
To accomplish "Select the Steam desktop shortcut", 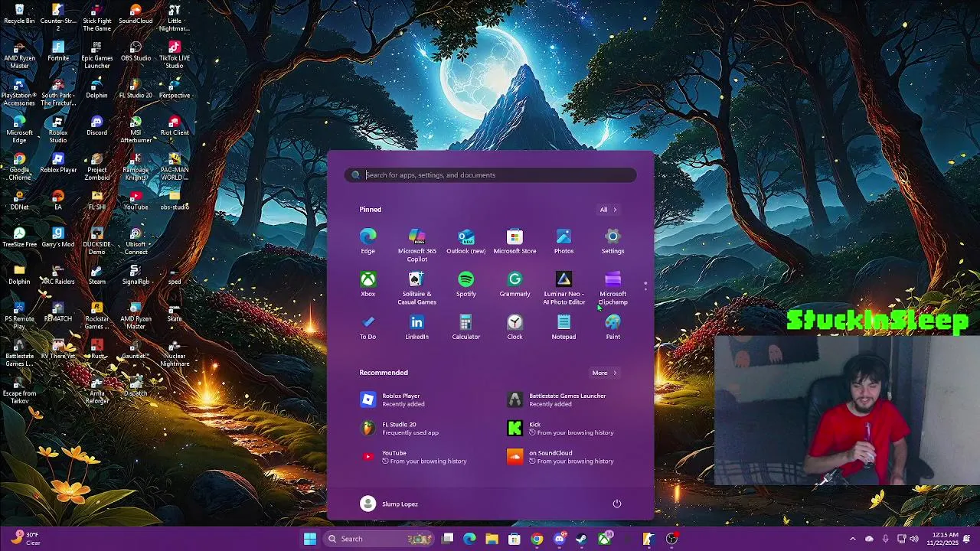I will (96, 275).
